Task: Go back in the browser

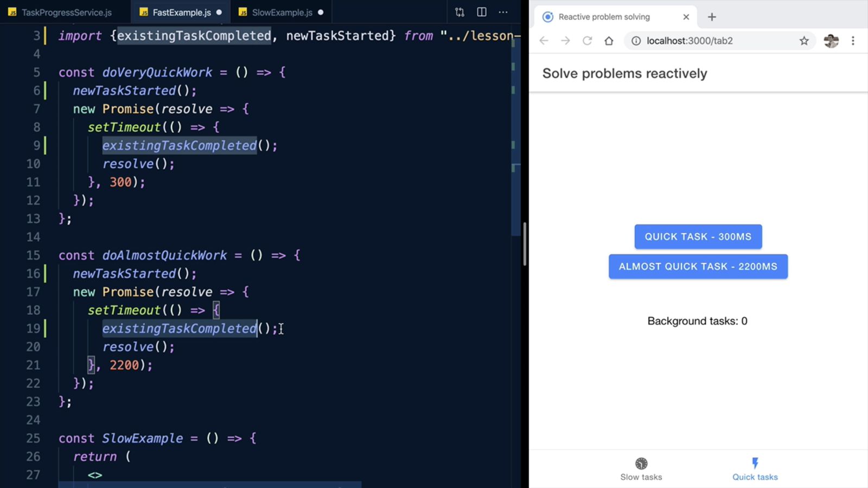Action: pyautogui.click(x=544, y=41)
